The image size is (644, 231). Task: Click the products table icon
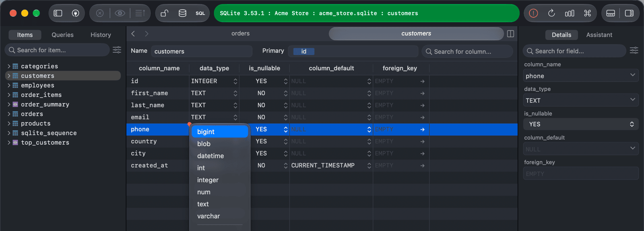(15, 123)
